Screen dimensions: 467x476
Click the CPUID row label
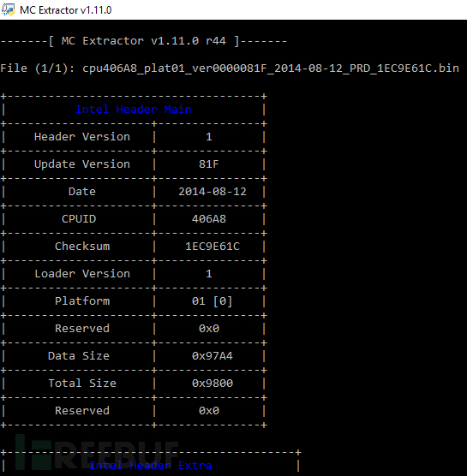(x=79, y=219)
